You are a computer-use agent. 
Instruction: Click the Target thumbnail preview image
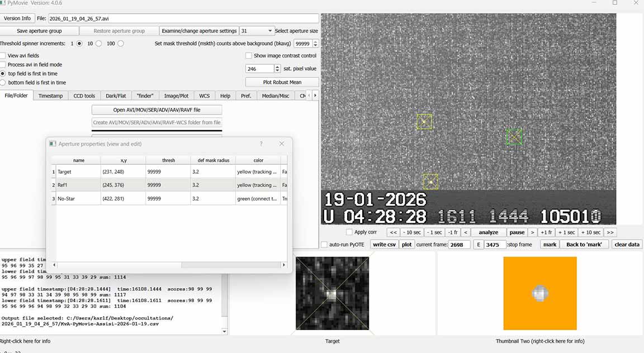(x=332, y=293)
